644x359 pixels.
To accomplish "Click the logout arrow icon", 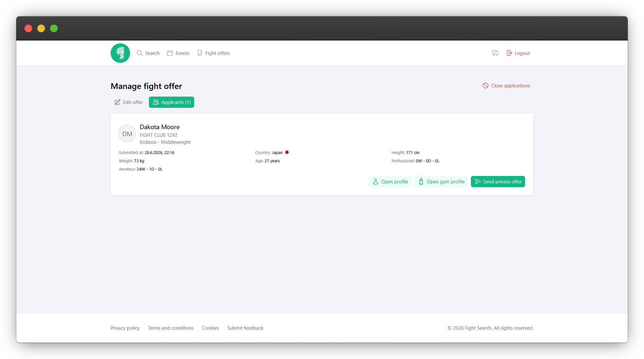I will click(509, 53).
